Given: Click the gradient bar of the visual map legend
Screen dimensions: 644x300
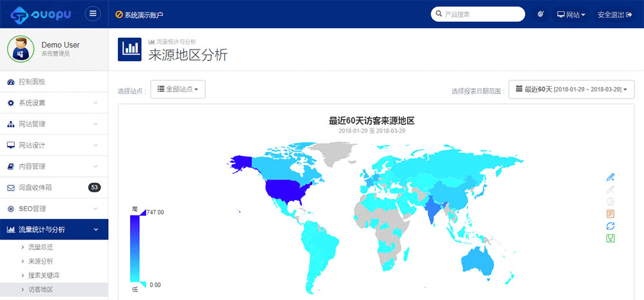Looking at the screenshot, I should pos(135,248).
